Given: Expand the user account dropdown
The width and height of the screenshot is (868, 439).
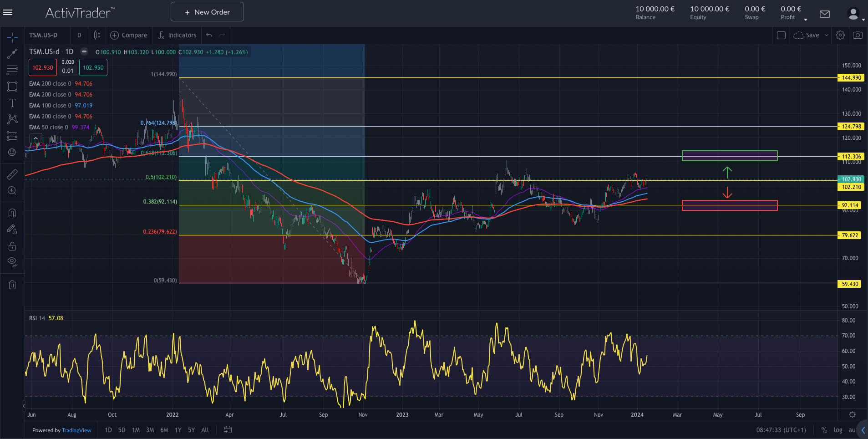Looking at the screenshot, I should tap(863, 20).
